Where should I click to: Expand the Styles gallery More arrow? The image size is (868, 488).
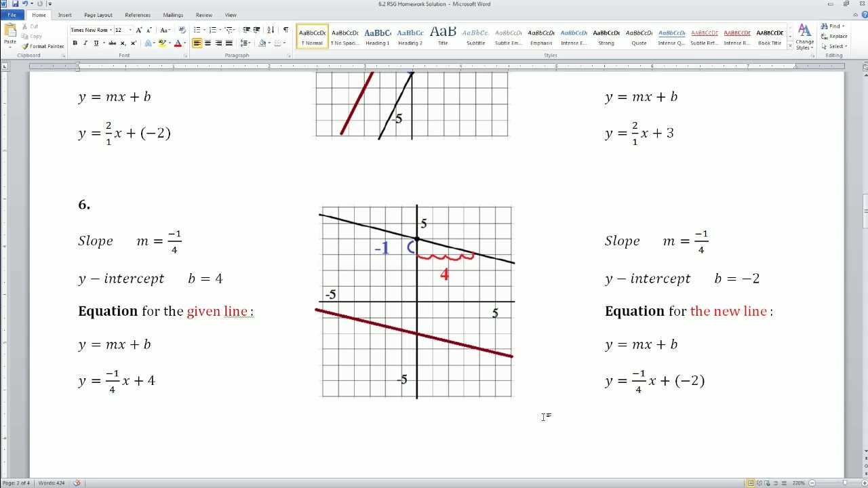(x=789, y=47)
